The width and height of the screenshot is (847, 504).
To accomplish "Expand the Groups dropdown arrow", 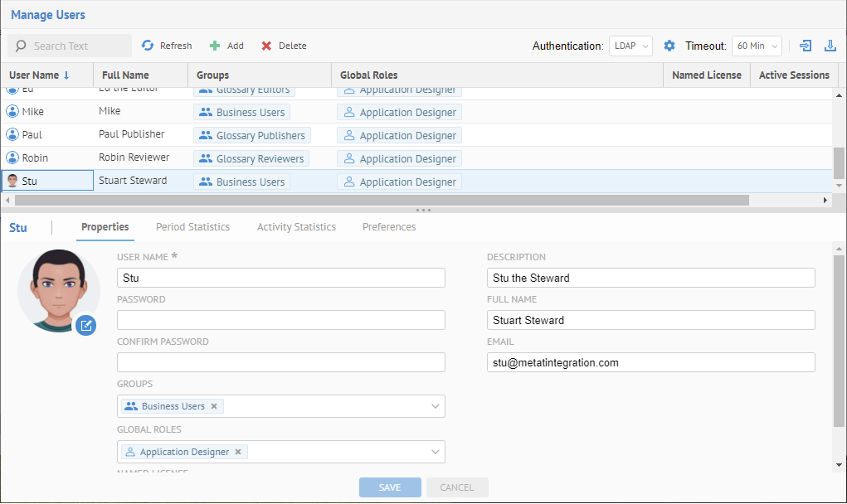I will (x=435, y=406).
